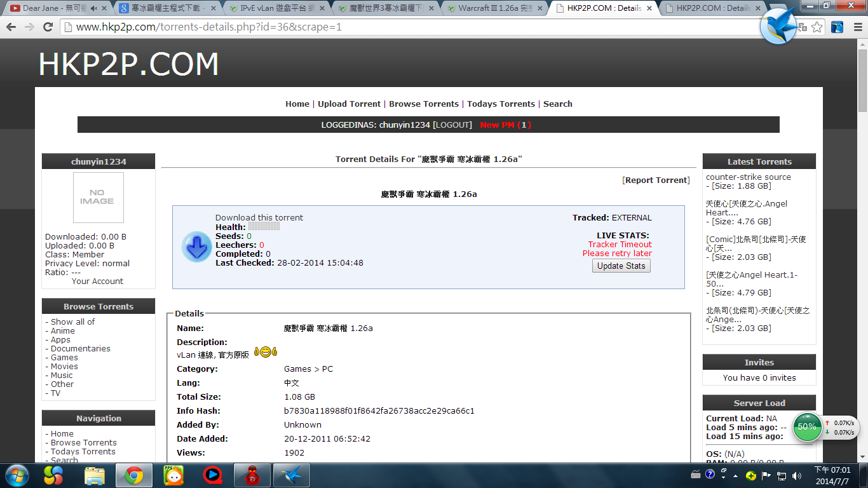This screenshot has width=868, height=488.
Task: Browse the Documentaries category
Action: click(81, 348)
